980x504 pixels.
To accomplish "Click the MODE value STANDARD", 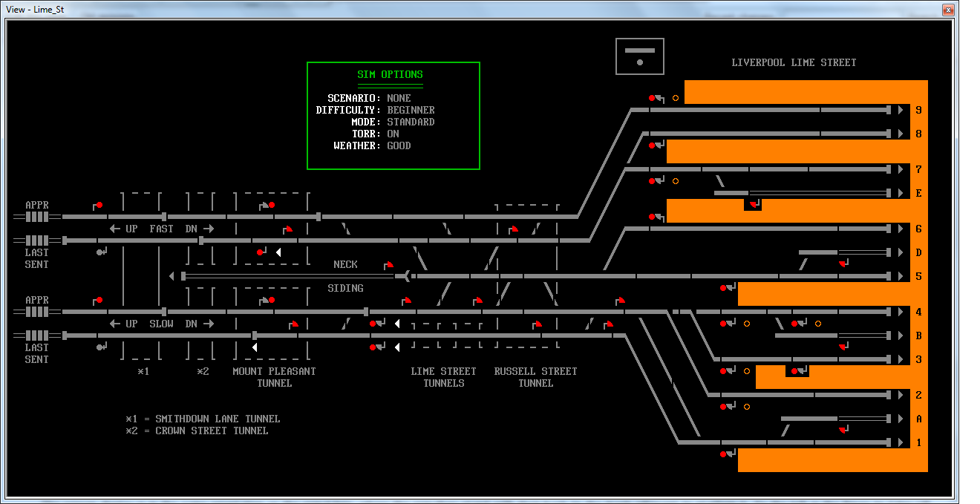I will [x=411, y=122].
